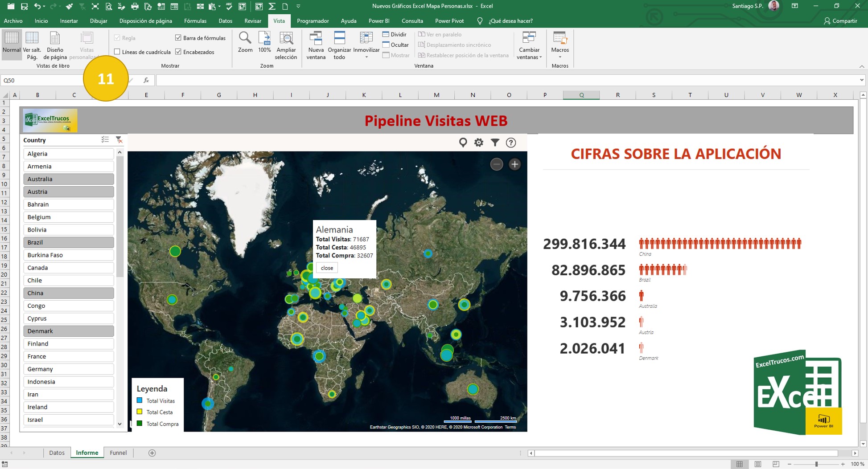Select the location pin icon on the map

(463, 143)
